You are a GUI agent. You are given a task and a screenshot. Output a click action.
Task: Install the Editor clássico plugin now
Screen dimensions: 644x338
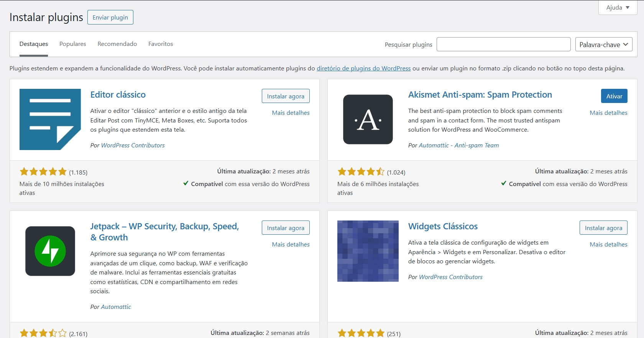[286, 96]
